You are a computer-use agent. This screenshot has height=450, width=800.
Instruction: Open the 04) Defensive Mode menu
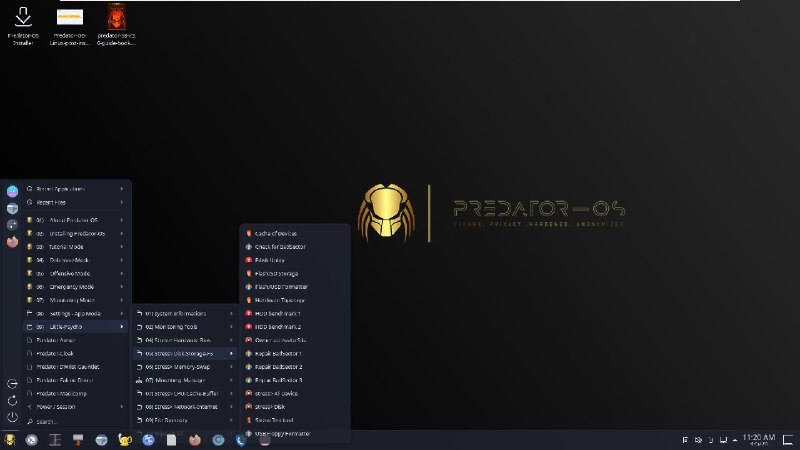[76, 260]
